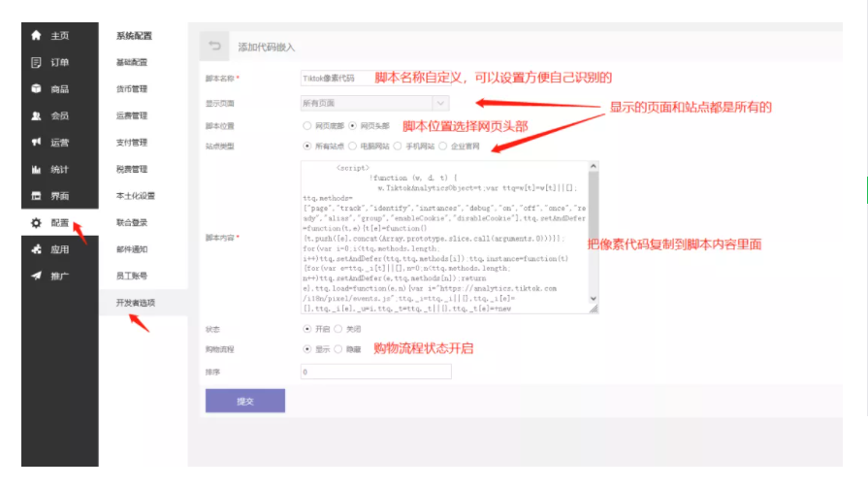Go to 税费管理 submenu

132,169
